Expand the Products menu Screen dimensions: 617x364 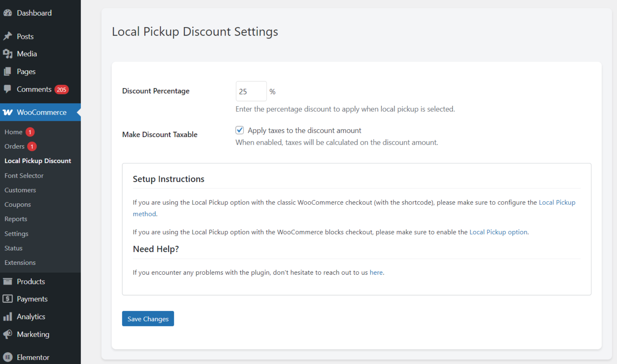click(31, 281)
